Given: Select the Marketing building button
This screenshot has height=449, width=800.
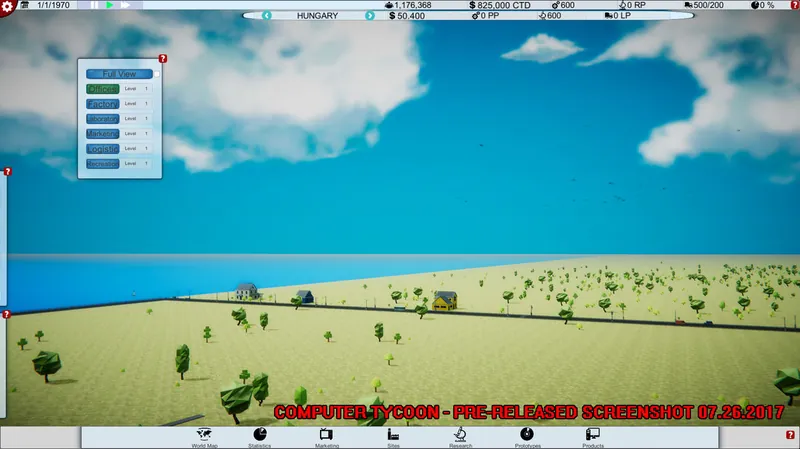Looking at the screenshot, I should [103, 134].
